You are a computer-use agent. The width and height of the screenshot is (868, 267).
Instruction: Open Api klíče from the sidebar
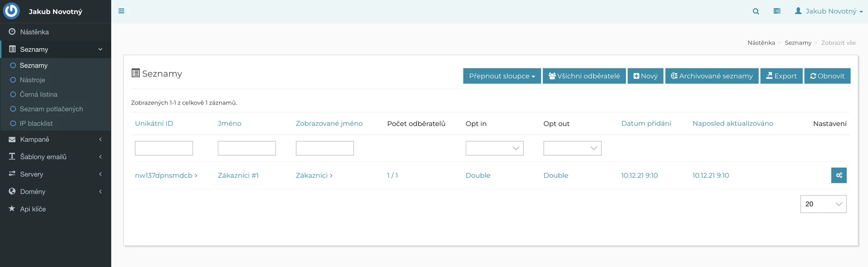click(33, 209)
